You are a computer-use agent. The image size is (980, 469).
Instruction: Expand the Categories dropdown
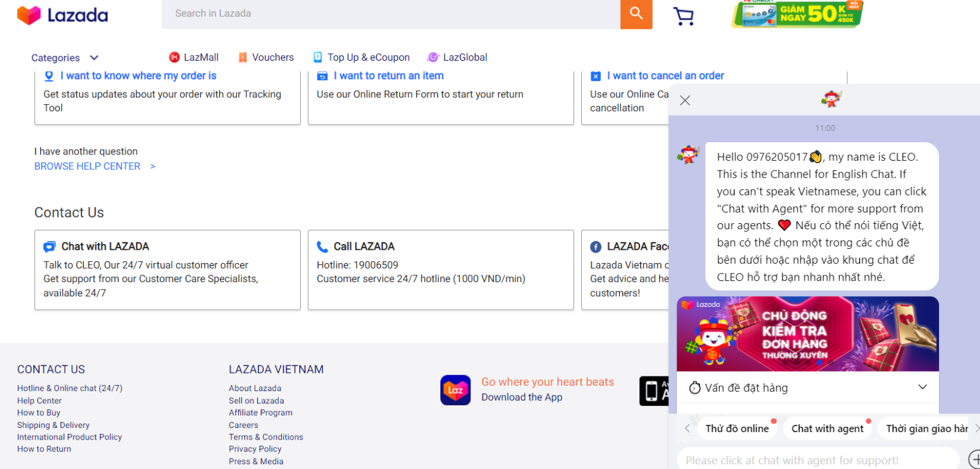[x=65, y=58]
